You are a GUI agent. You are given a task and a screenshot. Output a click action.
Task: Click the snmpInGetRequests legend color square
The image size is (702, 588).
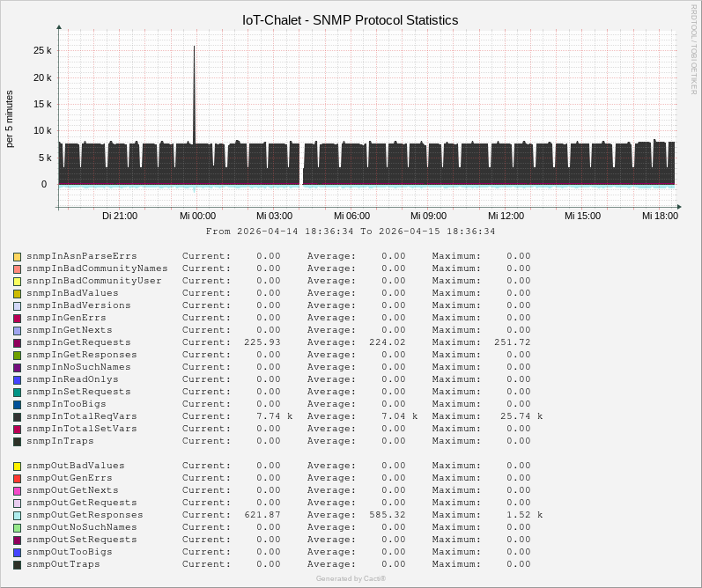pyautogui.click(x=17, y=342)
